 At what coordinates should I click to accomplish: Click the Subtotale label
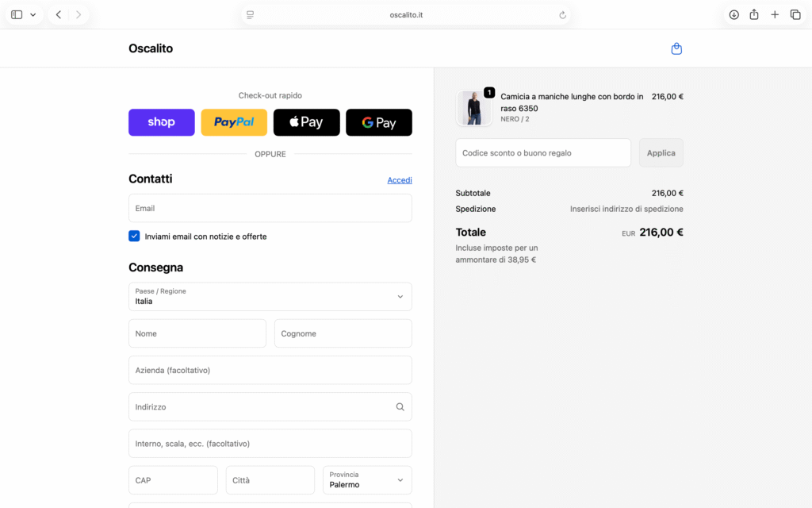473,193
